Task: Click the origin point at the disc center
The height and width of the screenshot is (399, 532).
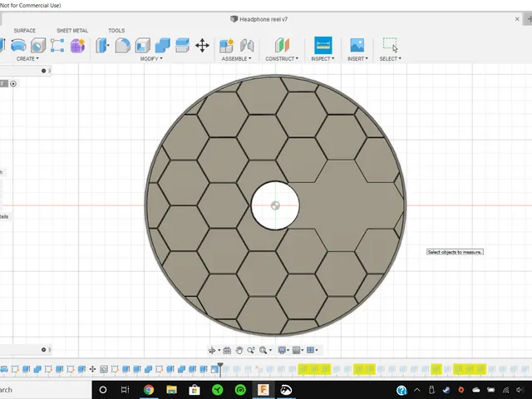Action: 275,205
